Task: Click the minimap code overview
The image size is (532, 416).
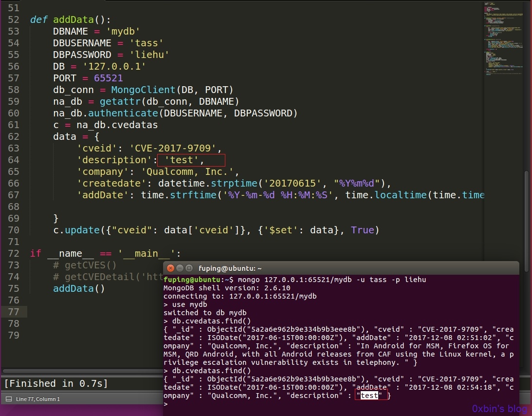Action: click(503, 39)
